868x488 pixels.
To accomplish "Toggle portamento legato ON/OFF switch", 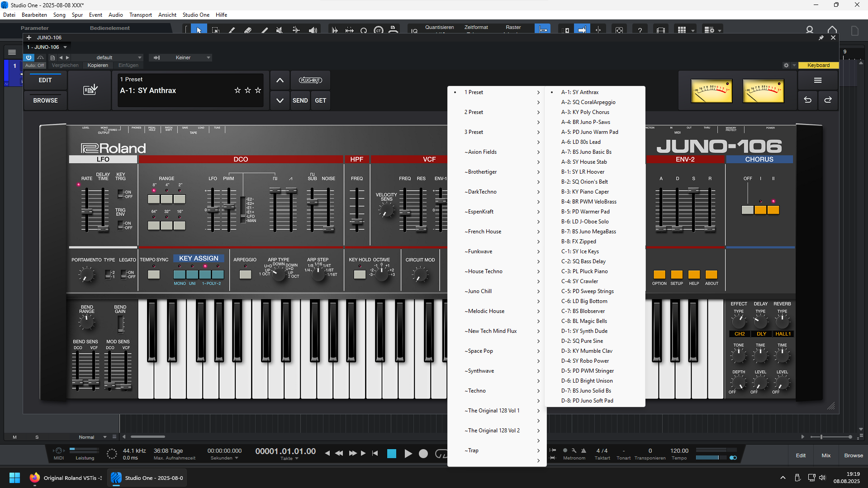I will click(x=123, y=275).
